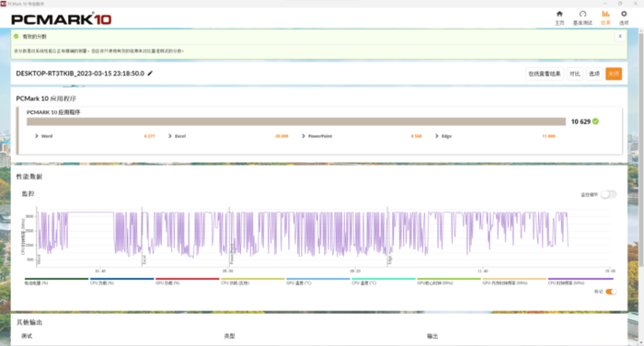The image size is (644, 346).
Task: Open the Home page icon
Action: coord(559,14)
